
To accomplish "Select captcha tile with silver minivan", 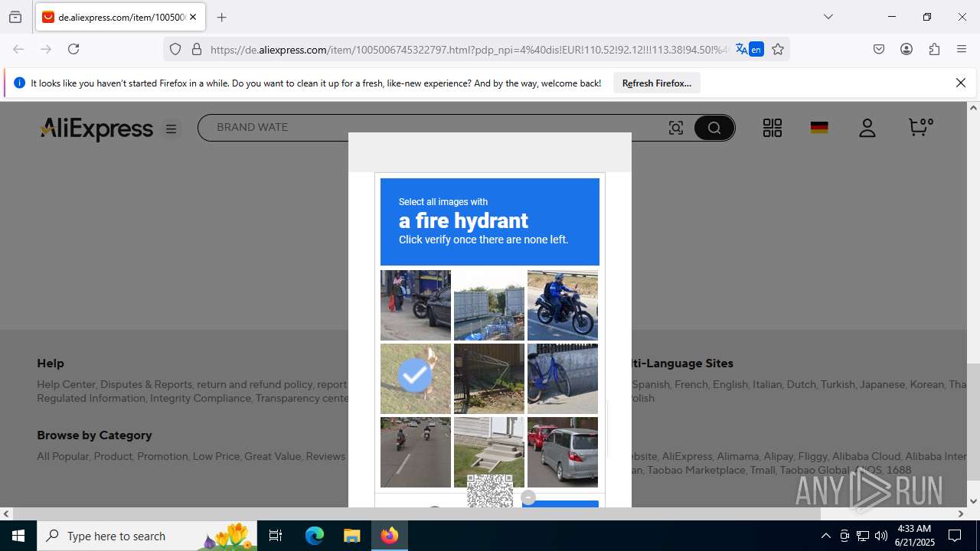I will click(x=563, y=452).
